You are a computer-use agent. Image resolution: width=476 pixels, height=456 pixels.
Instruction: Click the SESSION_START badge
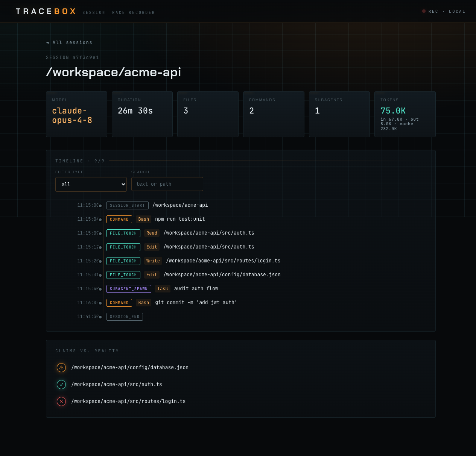pyautogui.click(x=127, y=205)
